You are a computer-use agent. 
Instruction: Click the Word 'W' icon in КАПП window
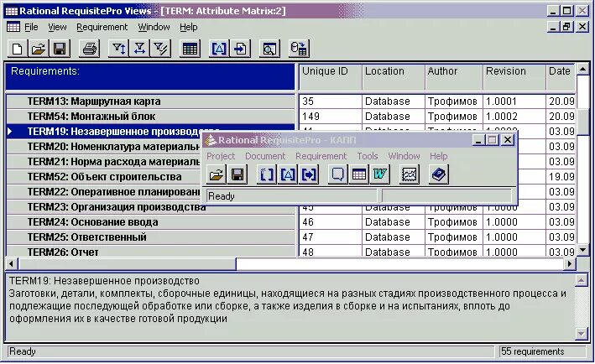click(x=380, y=174)
